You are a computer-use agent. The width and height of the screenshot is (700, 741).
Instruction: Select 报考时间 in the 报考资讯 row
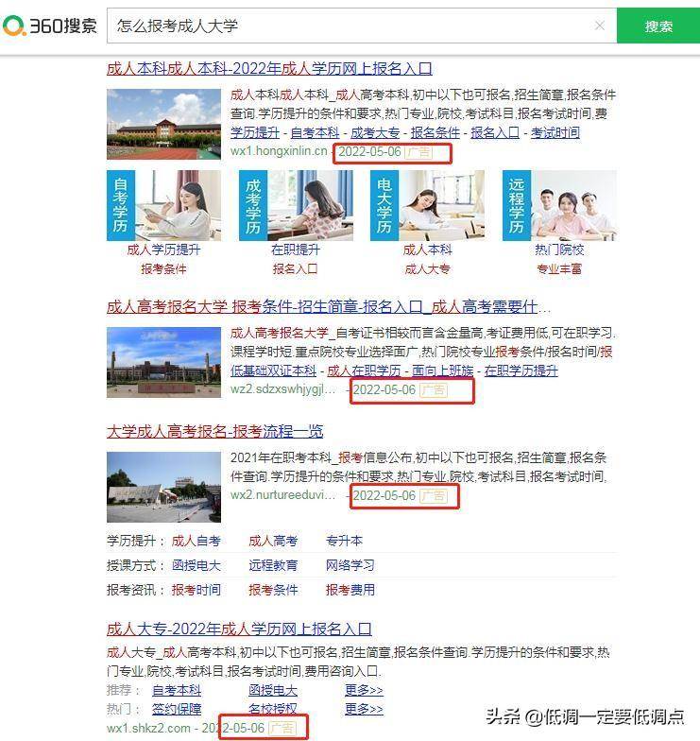tap(196, 590)
